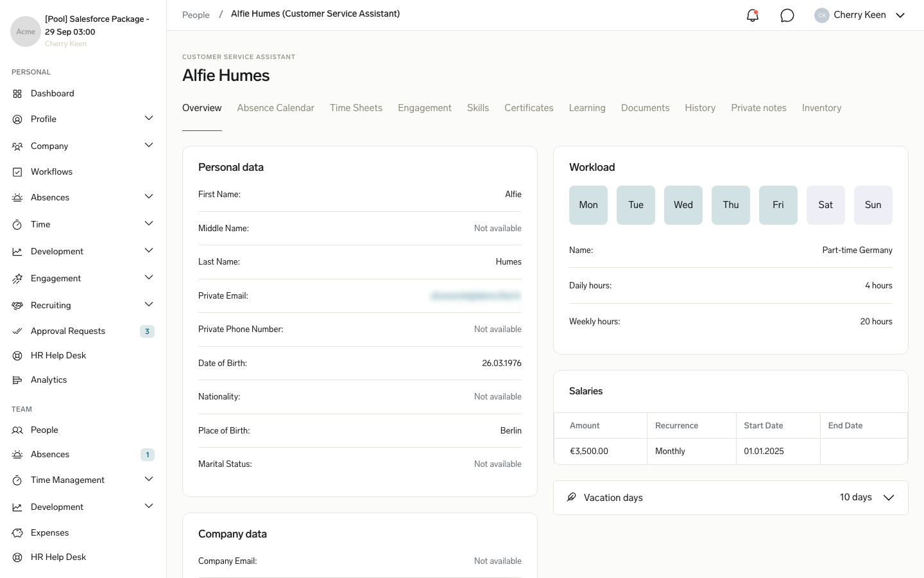The image size is (924, 578).
Task: Switch to the Absence Calendar tab
Action: [x=276, y=108]
